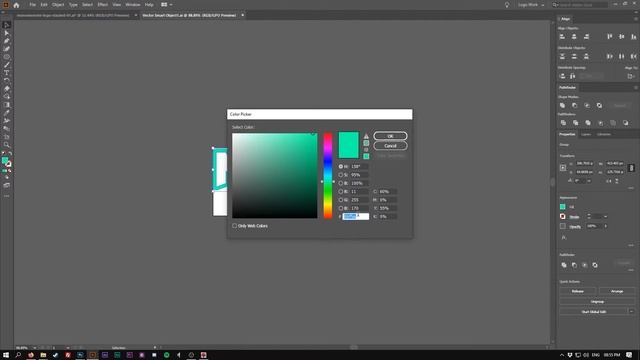
Task: Click the Release quick action button
Action: 578,291
